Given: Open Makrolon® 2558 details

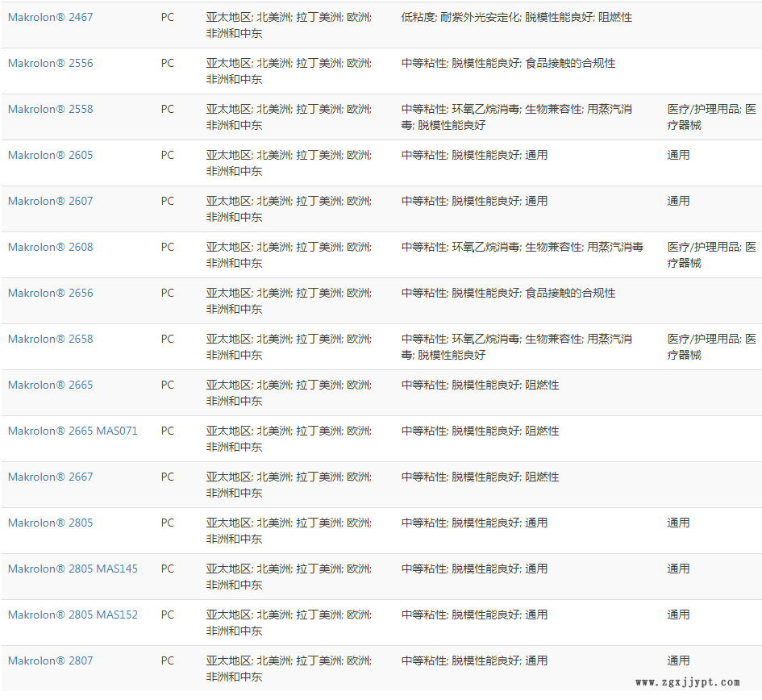Looking at the screenshot, I should point(50,109).
